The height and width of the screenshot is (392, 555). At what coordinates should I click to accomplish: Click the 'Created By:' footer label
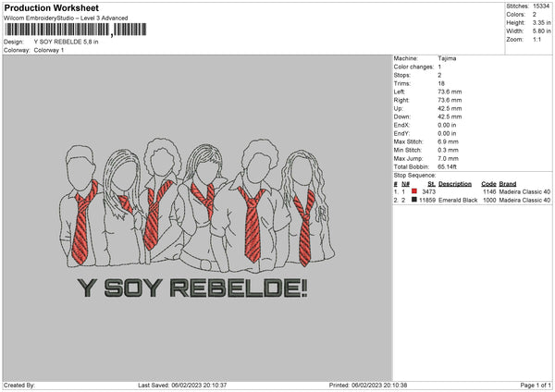[x=19, y=385]
